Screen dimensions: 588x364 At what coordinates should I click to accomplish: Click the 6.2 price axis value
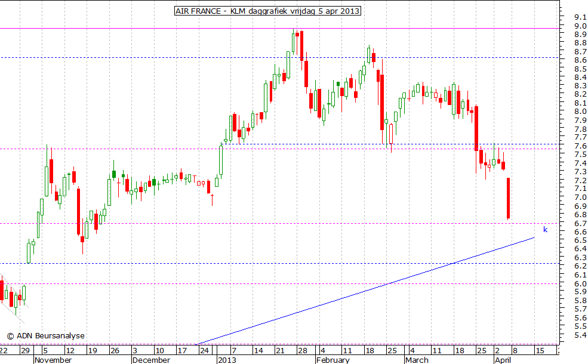(x=580, y=266)
